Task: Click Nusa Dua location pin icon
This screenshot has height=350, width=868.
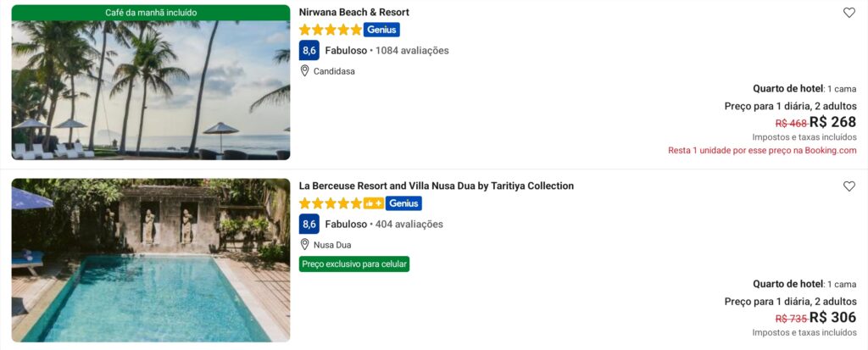Action: (304, 245)
